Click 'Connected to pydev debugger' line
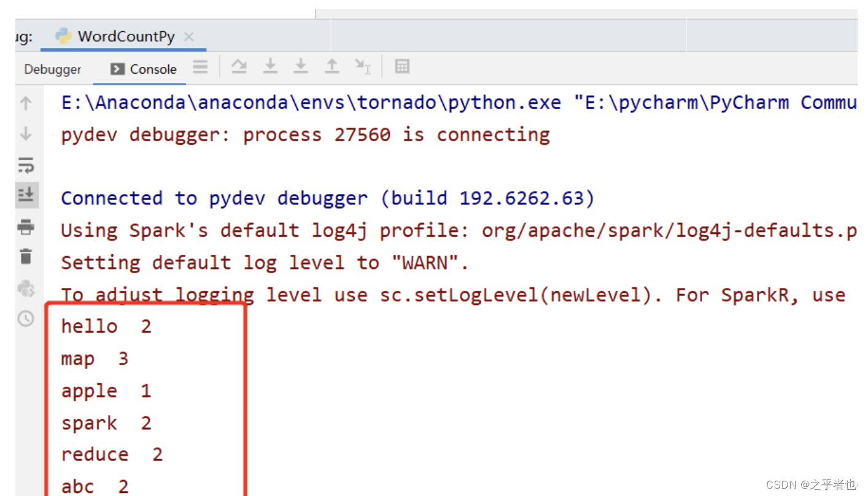This screenshot has width=868, height=496. point(327,198)
